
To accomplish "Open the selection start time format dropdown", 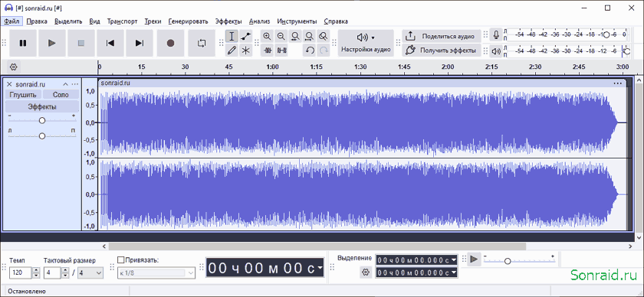I will click(x=453, y=259).
